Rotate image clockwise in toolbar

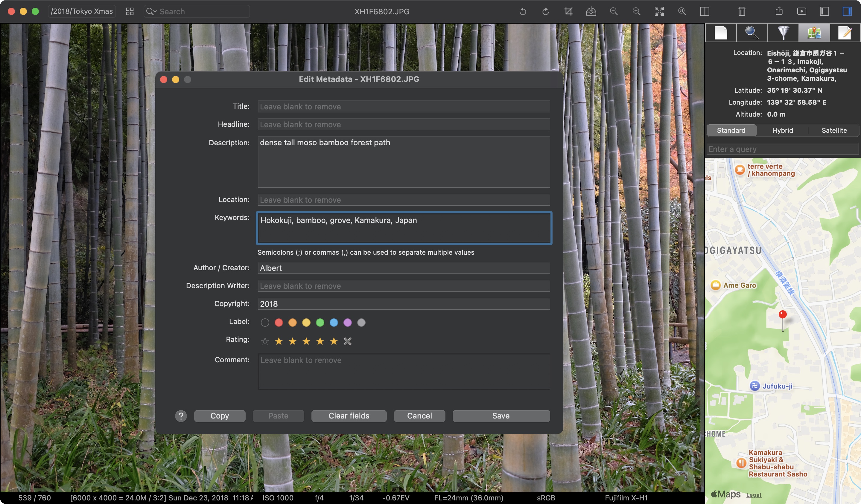point(546,12)
